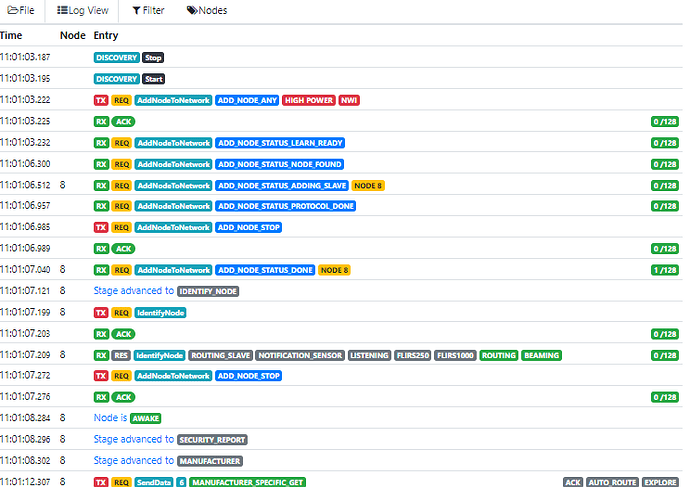Click the Stop badge
This screenshot has height=487, width=690.
[153, 58]
